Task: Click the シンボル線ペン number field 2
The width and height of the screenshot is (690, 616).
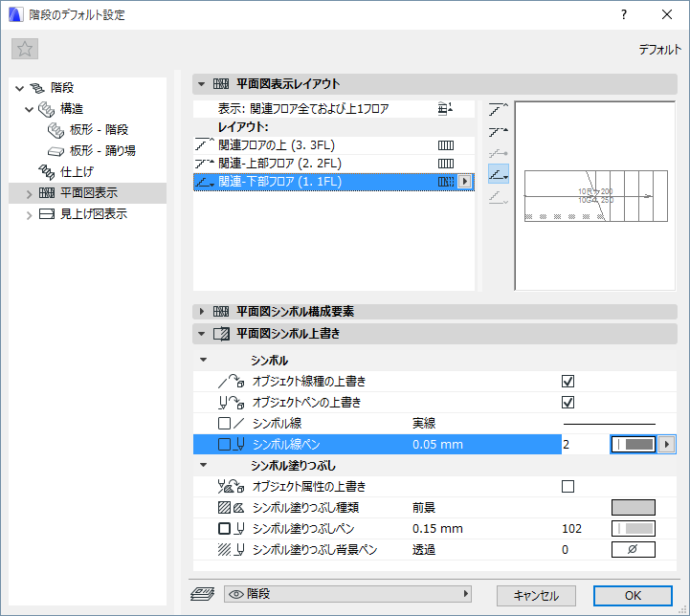Action: [586, 445]
